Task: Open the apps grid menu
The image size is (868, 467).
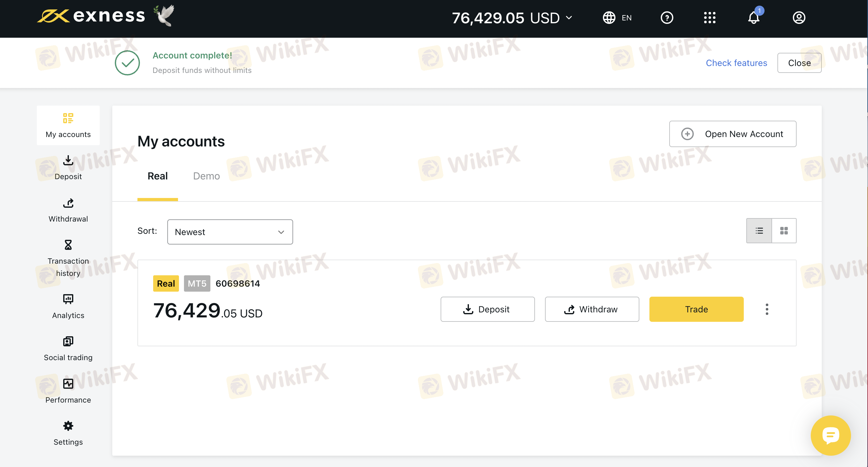Action: coord(709,18)
